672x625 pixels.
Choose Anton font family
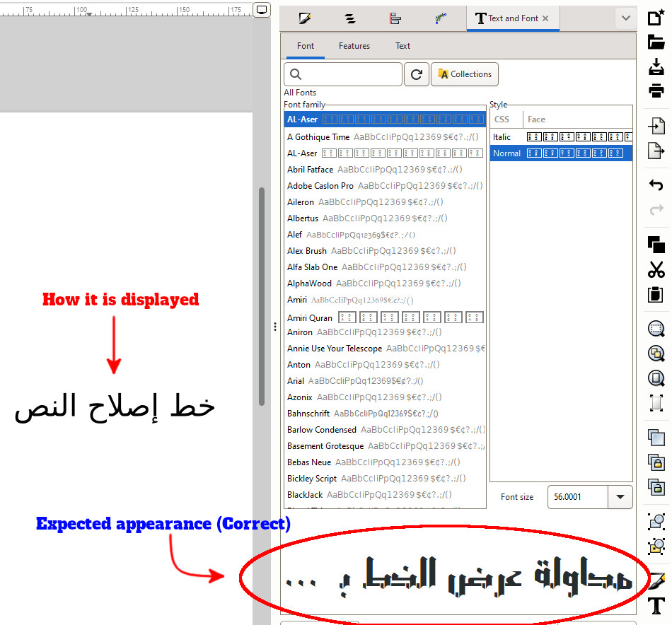pos(385,365)
